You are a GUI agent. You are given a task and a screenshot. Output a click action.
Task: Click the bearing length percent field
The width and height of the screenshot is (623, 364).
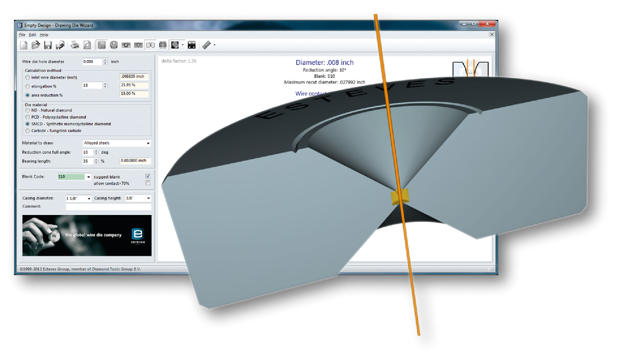(x=88, y=161)
